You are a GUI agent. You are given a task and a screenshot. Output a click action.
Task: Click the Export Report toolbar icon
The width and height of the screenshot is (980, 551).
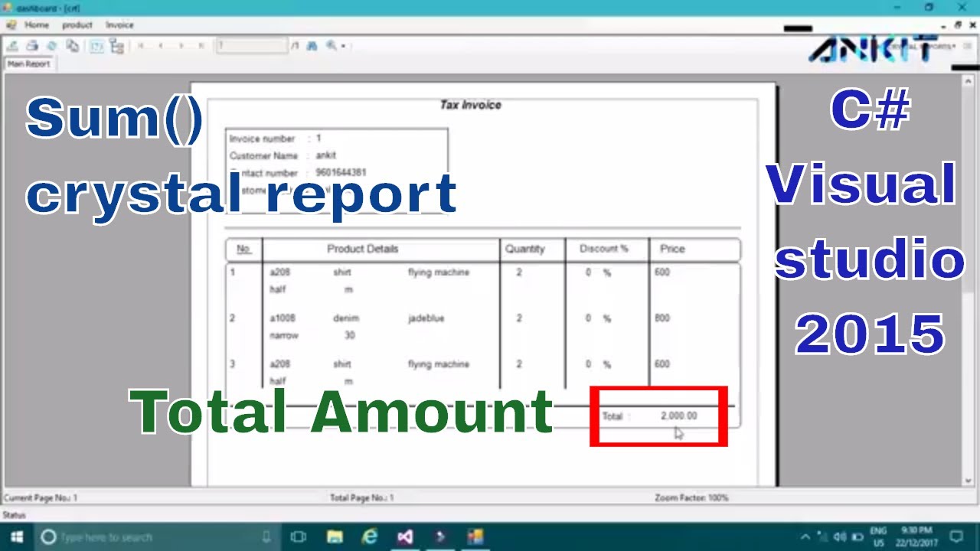(x=12, y=46)
